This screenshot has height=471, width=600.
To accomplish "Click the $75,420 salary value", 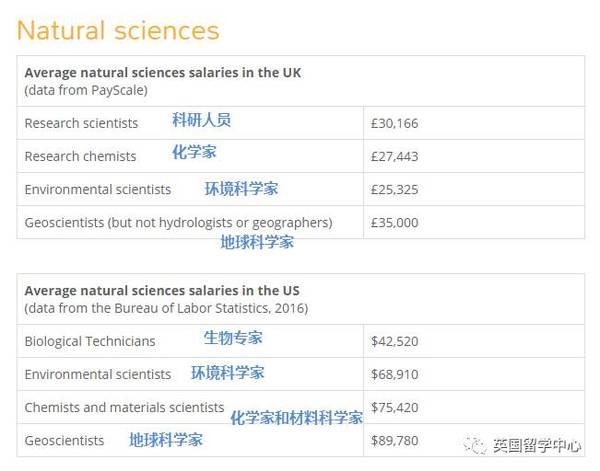I will (x=395, y=407).
